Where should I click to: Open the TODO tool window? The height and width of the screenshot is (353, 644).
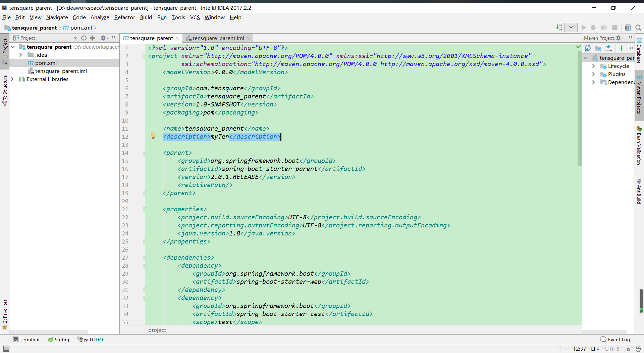(x=90, y=340)
